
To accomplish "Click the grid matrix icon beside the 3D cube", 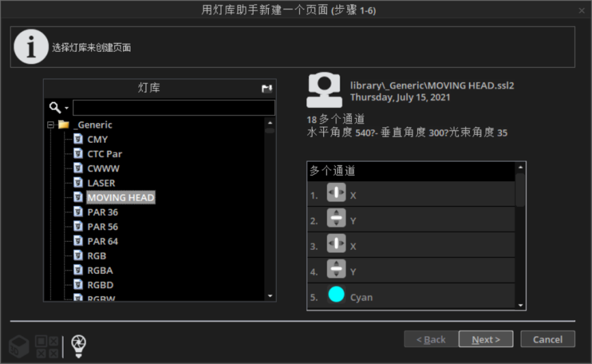I will click(46, 346).
